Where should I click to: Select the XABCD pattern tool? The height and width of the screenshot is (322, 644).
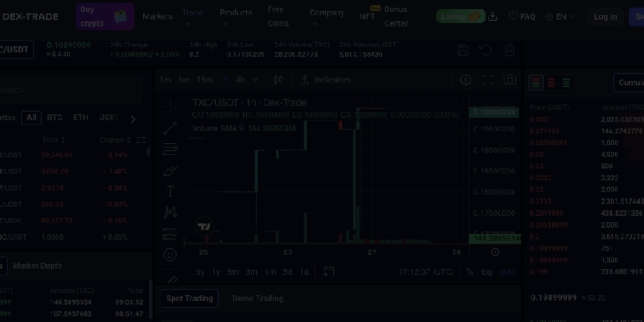coord(170,212)
